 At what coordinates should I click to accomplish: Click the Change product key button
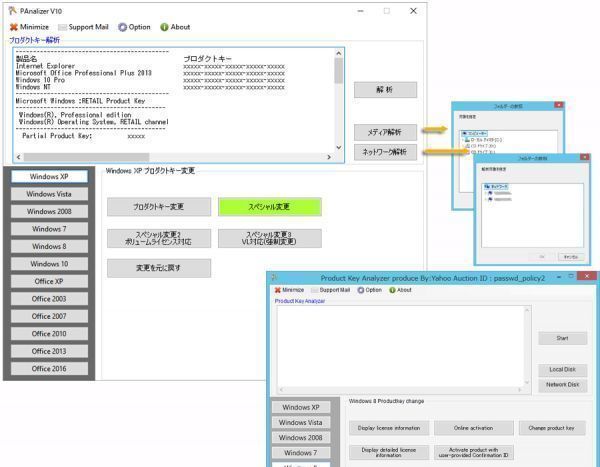(x=551, y=428)
